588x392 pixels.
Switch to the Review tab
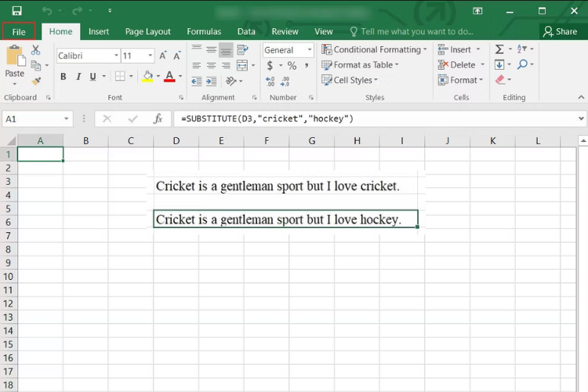pos(285,31)
